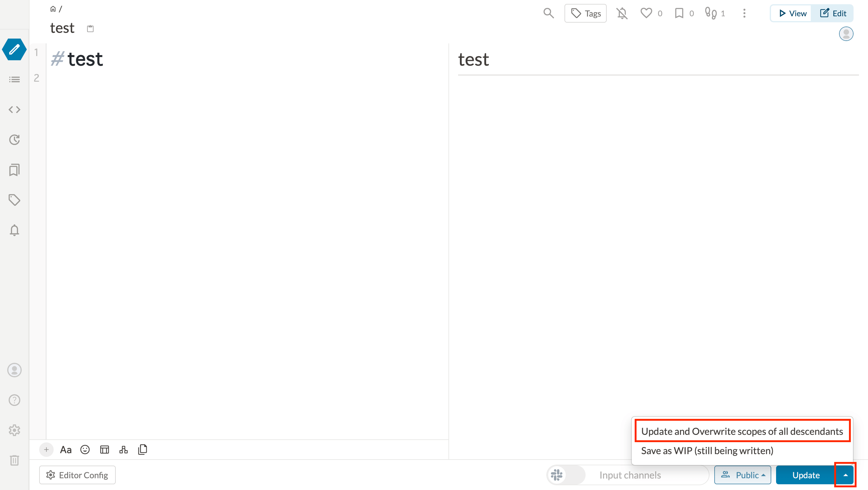
Task: Open trash icon in sidebar
Action: click(x=14, y=460)
